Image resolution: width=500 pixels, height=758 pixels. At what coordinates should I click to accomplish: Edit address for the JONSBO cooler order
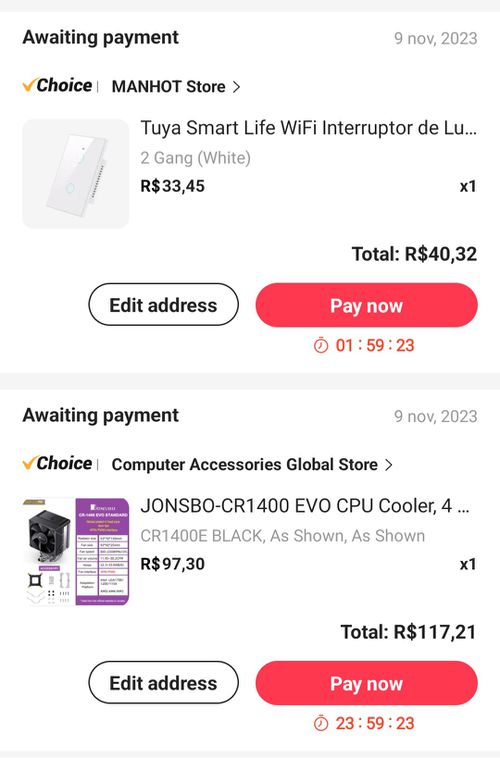coord(163,683)
